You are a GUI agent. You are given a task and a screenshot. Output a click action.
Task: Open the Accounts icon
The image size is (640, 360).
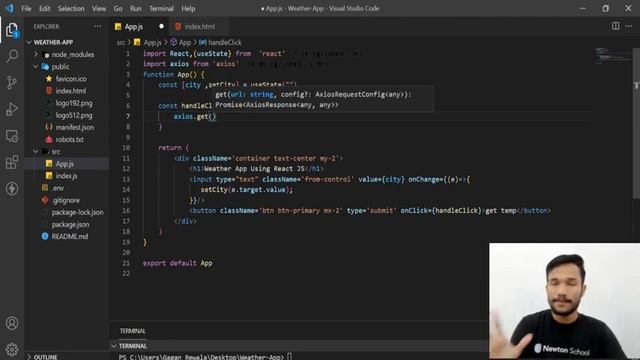(x=12, y=323)
